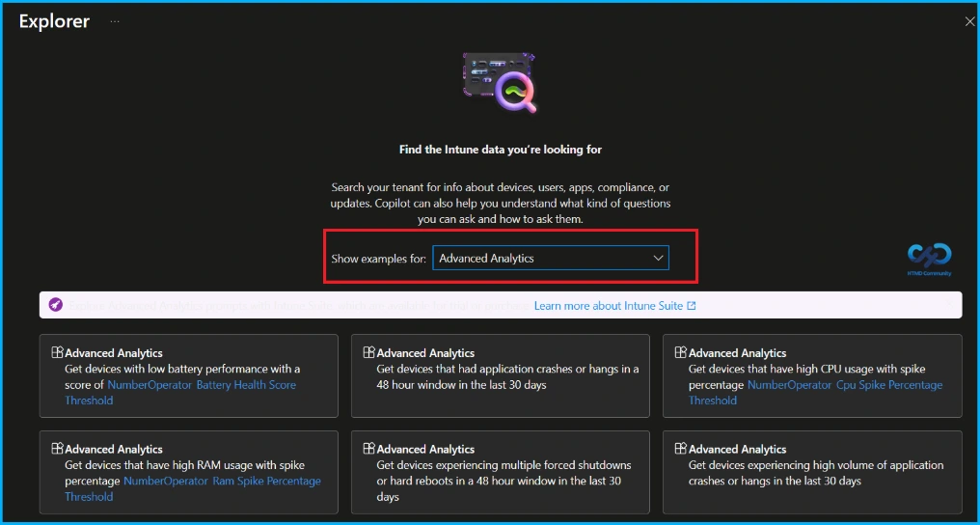Screen dimensions: 980x525
Task: Click the card icon on the RAM usage card
Action: [57, 448]
